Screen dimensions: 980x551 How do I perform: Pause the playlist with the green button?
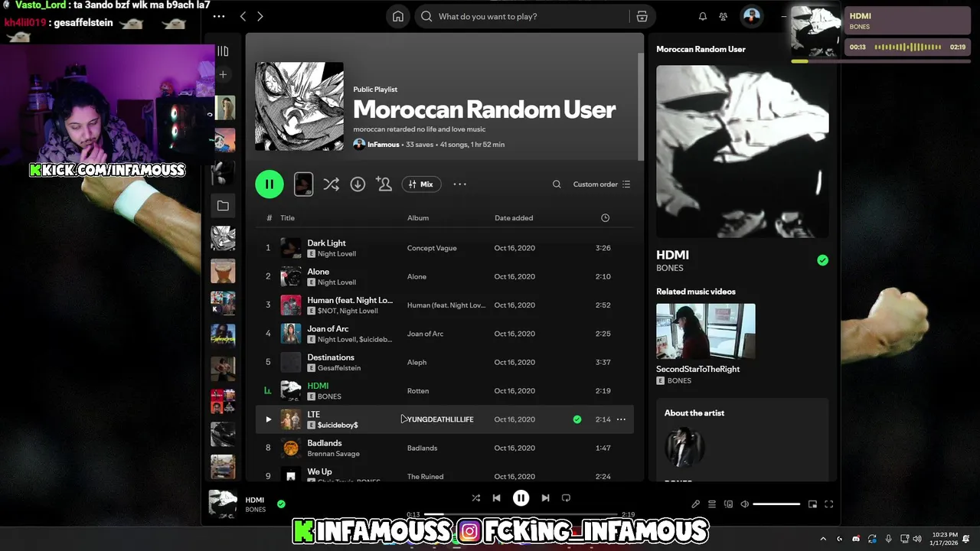pyautogui.click(x=269, y=184)
